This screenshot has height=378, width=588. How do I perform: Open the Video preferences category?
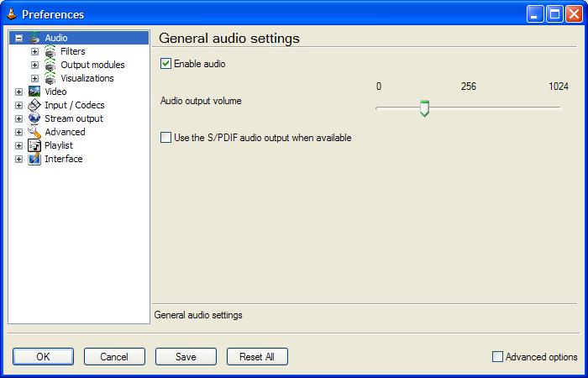point(55,92)
